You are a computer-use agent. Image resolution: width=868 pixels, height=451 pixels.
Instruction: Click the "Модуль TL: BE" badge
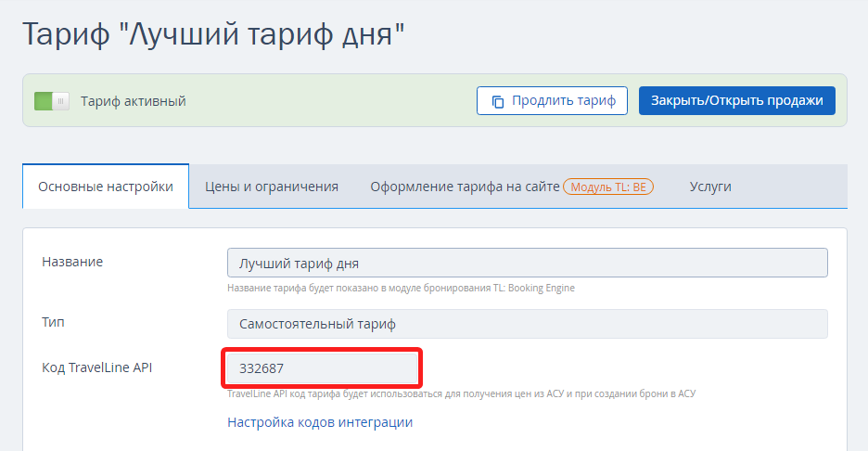(608, 187)
